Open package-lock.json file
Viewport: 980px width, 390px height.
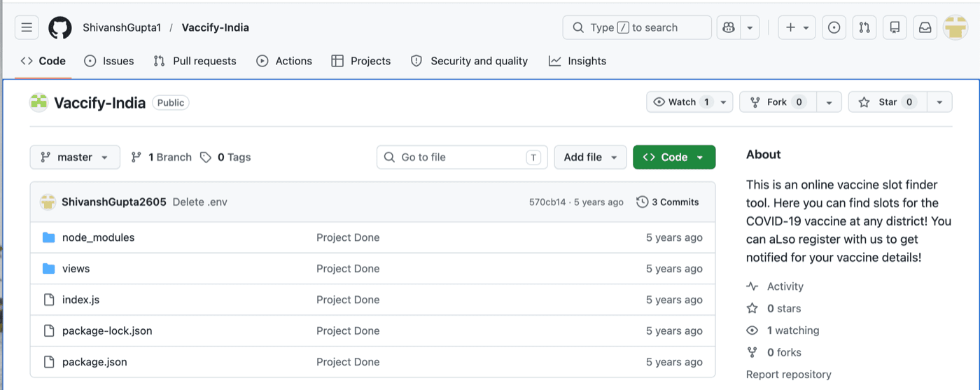[107, 330]
